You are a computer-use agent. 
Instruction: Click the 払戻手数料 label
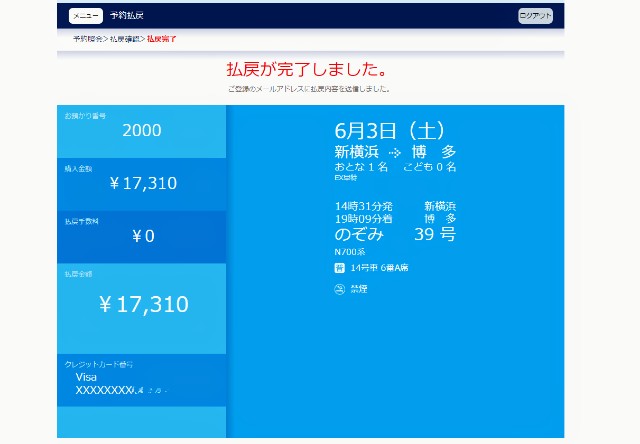pos(81,222)
